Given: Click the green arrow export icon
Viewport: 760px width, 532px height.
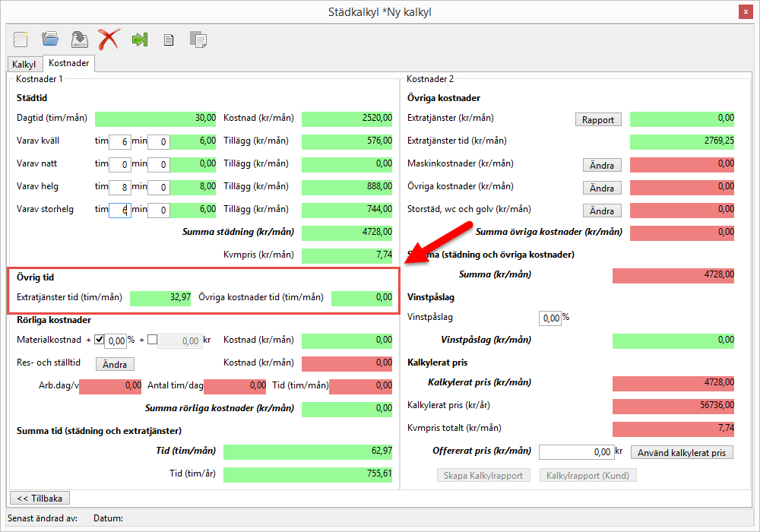Looking at the screenshot, I should pyautogui.click(x=139, y=39).
